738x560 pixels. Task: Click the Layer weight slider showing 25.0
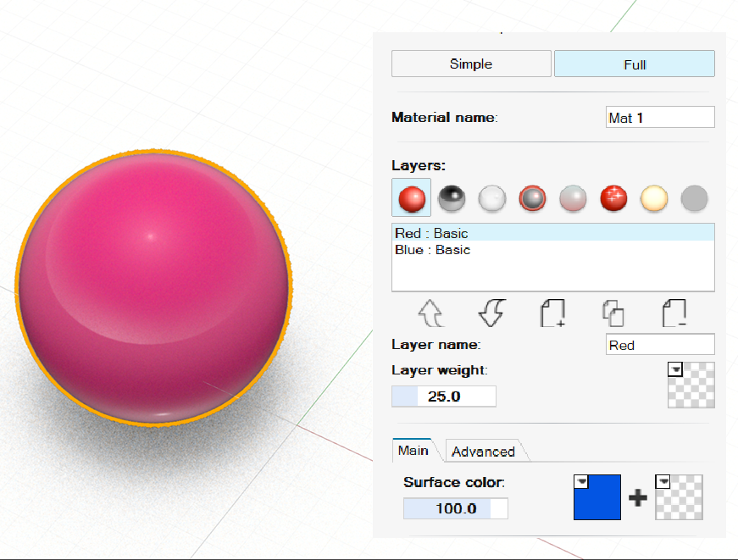[444, 396]
